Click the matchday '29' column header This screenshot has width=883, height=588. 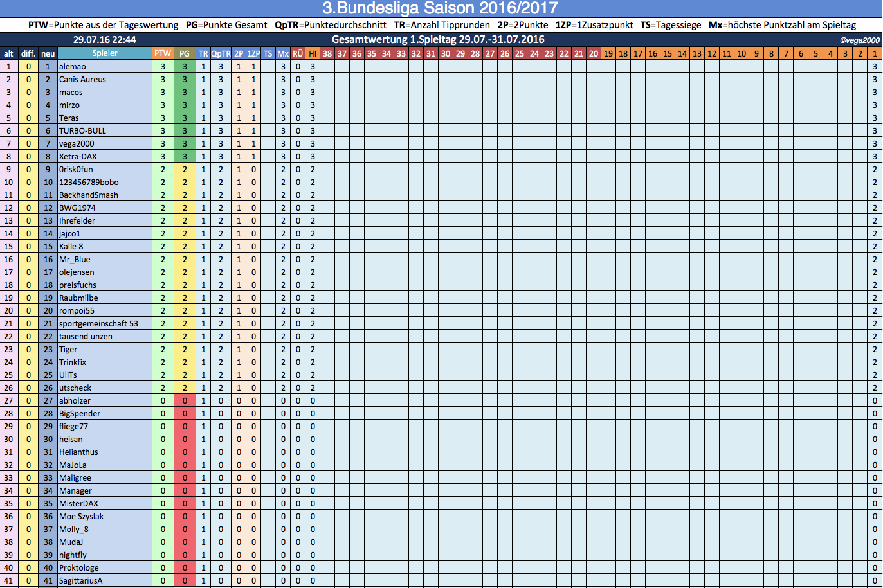pos(460,53)
